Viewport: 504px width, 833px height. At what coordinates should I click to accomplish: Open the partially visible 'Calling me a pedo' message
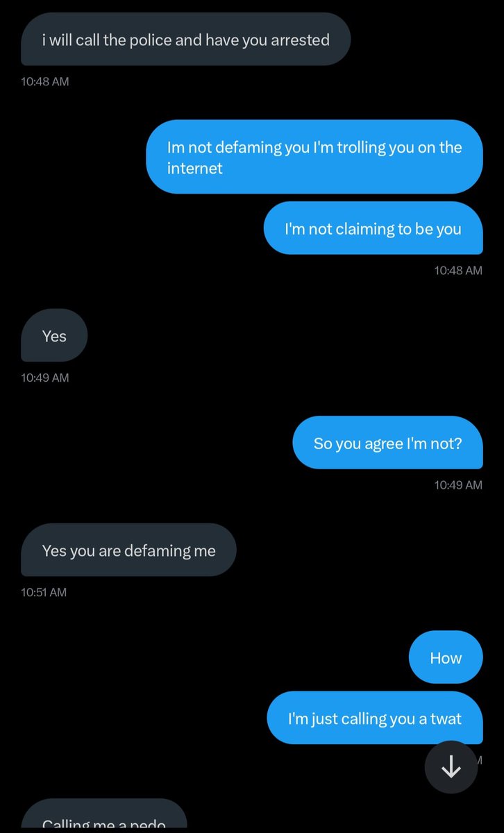coord(104,816)
